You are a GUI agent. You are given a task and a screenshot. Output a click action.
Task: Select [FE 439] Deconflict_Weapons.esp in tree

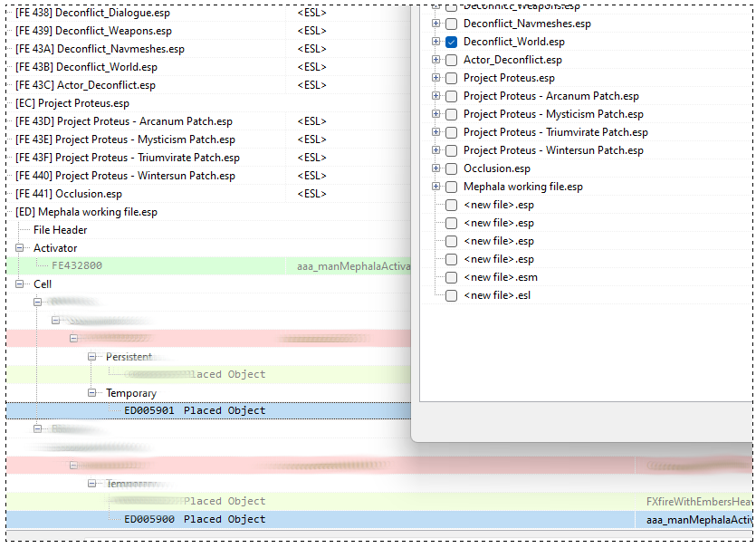coord(93,31)
